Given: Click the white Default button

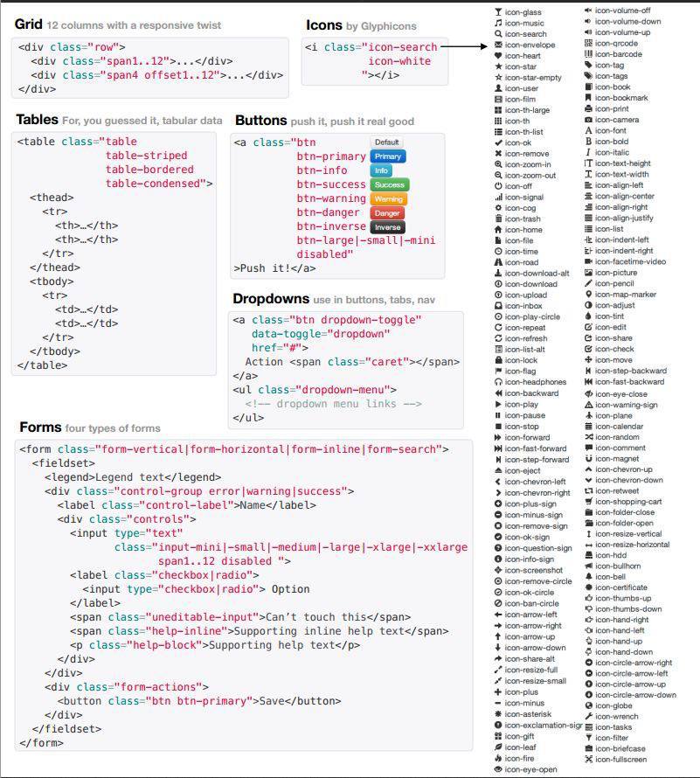Looking at the screenshot, I should click(x=386, y=142).
